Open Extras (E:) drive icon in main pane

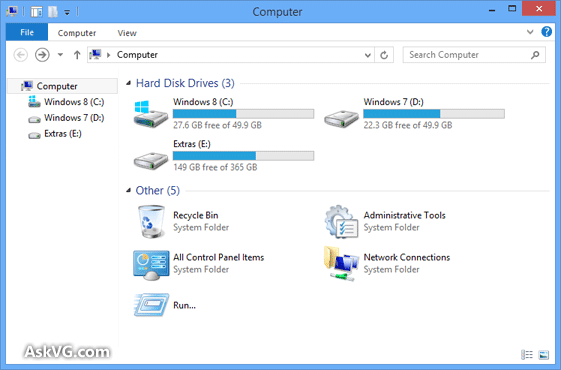[x=151, y=160]
